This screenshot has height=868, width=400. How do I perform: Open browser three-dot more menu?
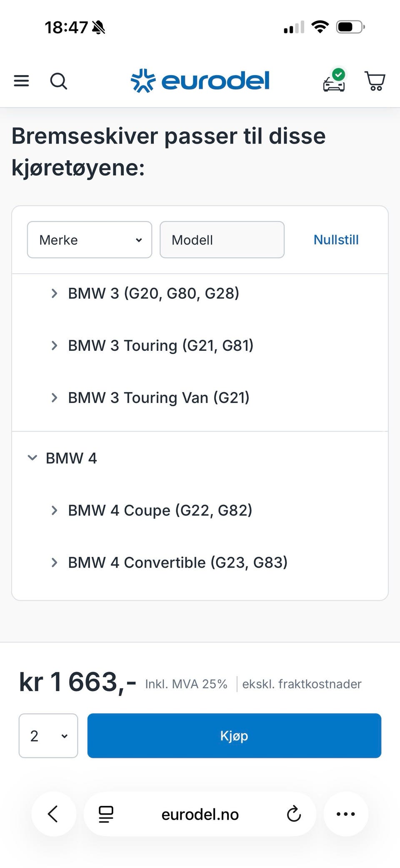pos(346,814)
